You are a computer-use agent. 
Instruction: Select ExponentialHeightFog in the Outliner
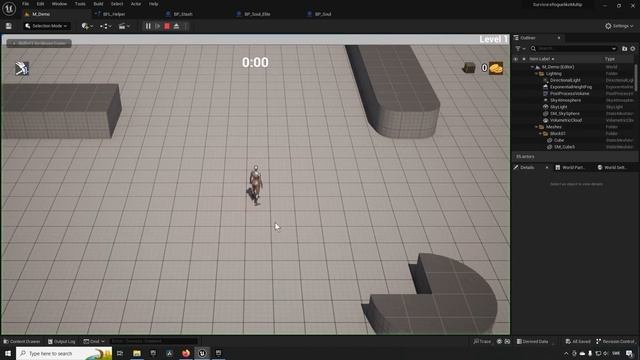(570, 87)
